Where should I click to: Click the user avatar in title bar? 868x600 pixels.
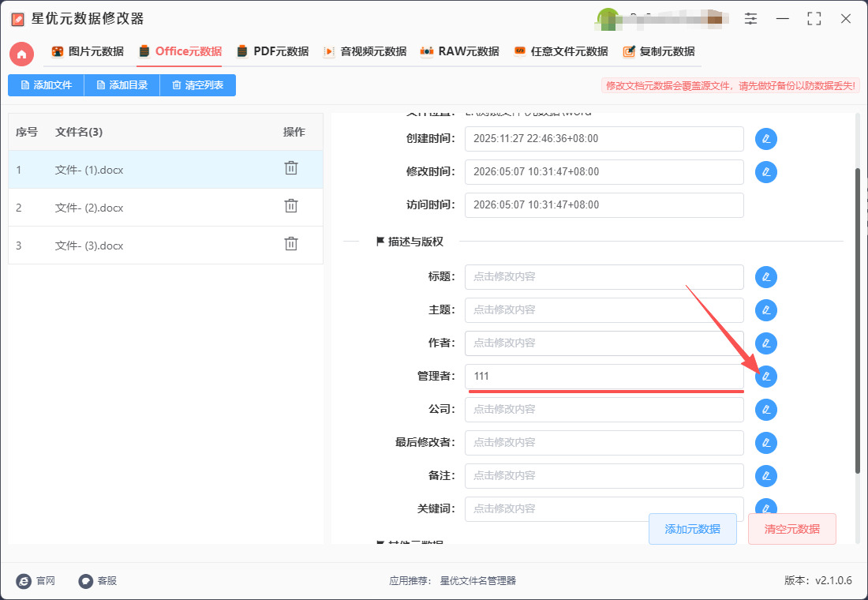pos(608,19)
